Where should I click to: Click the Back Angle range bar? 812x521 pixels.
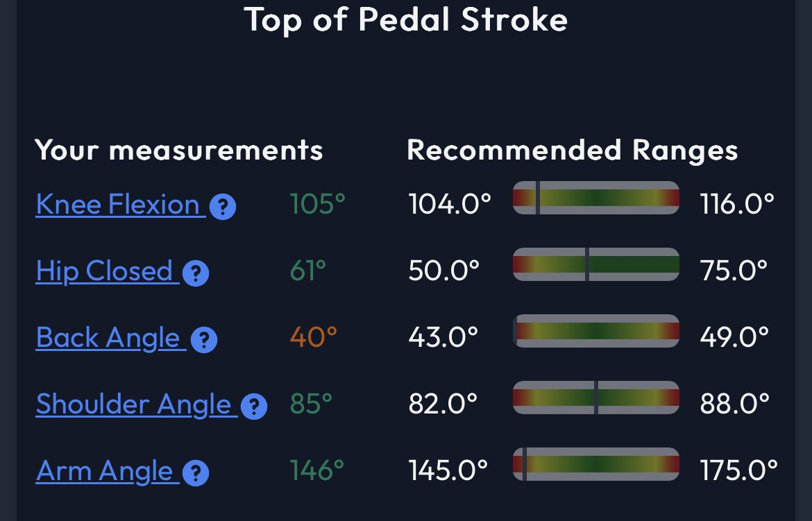coord(595,331)
